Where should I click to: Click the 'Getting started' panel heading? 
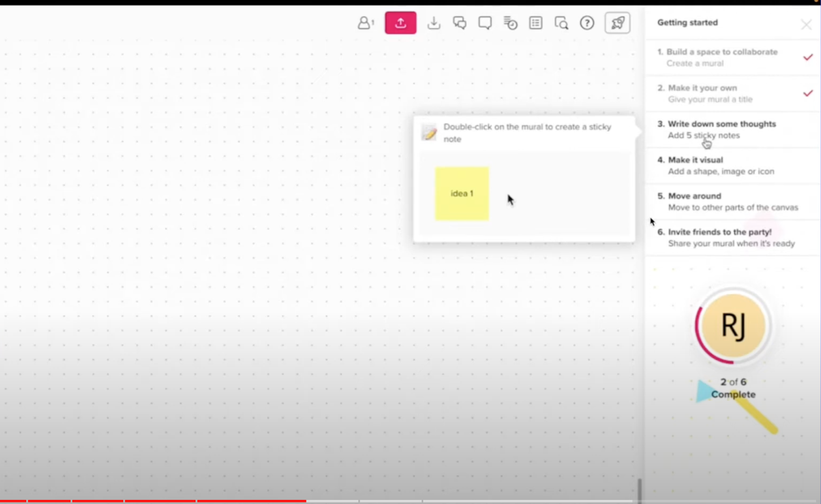pos(688,23)
